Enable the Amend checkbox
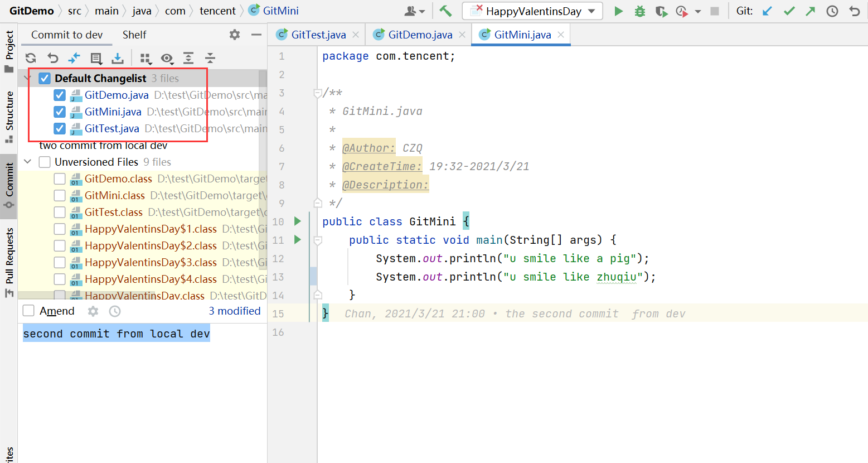This screenshot has height=463, width=868. (x=28, y=311)
